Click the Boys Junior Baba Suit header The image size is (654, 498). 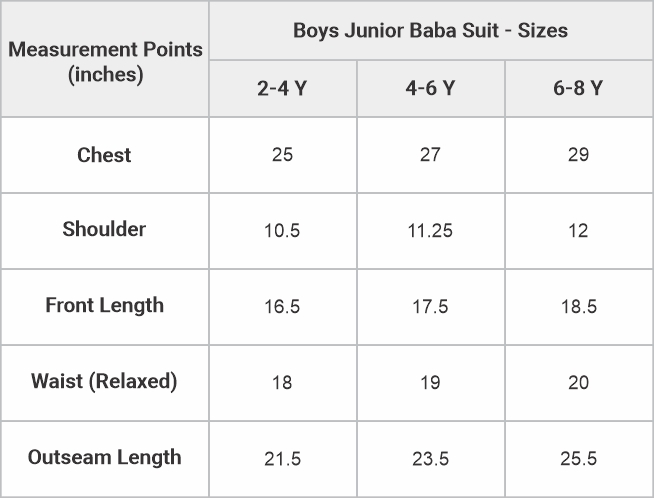click(x=430, y=30)
